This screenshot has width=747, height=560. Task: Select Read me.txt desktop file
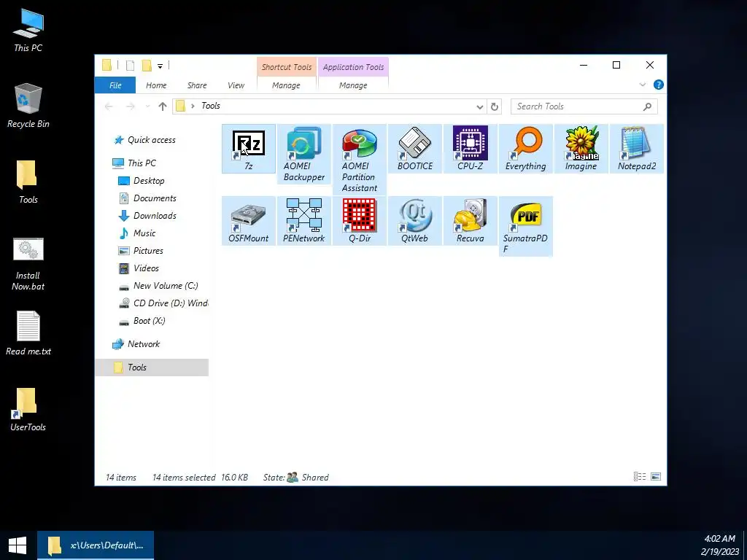point(28,333)
